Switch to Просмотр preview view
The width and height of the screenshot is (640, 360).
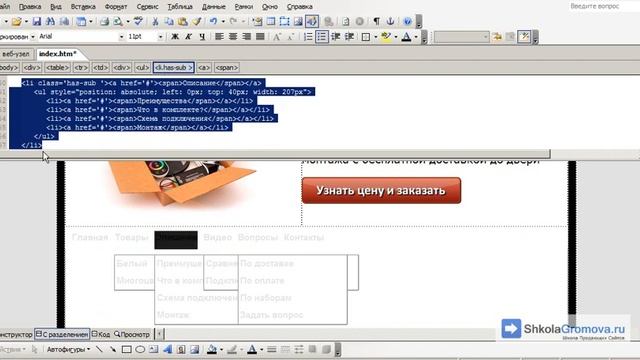(x=132, y=334)
